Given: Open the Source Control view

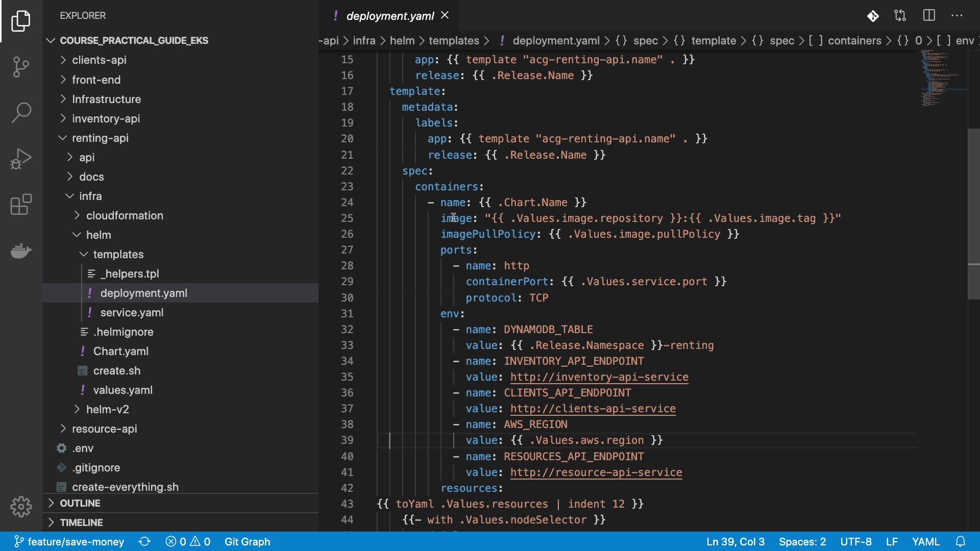Looking at the screenshot, I should [x=21, y=67].
